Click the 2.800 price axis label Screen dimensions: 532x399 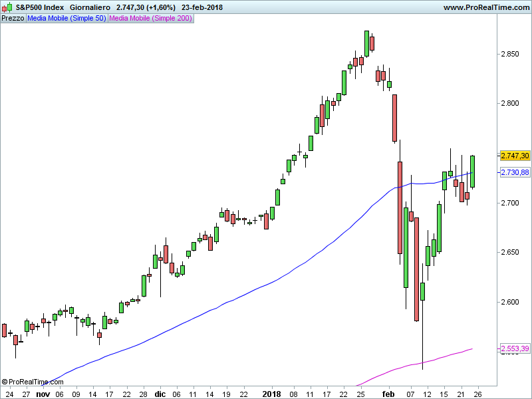[510, 103]
